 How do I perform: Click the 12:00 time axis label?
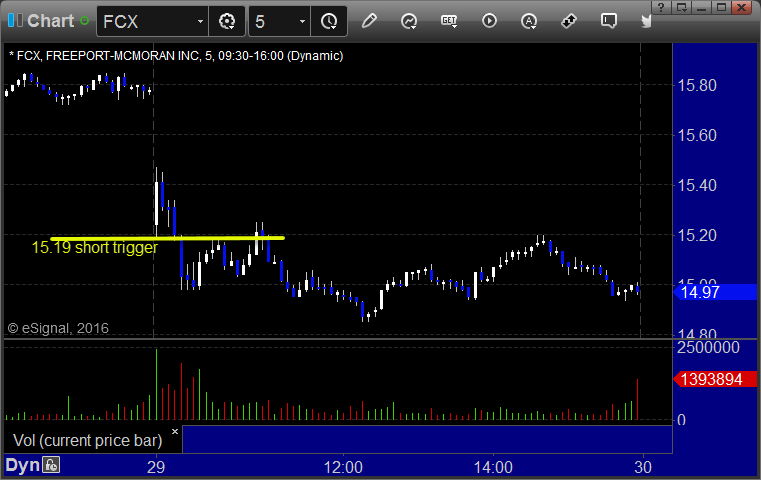pos(343,467)
